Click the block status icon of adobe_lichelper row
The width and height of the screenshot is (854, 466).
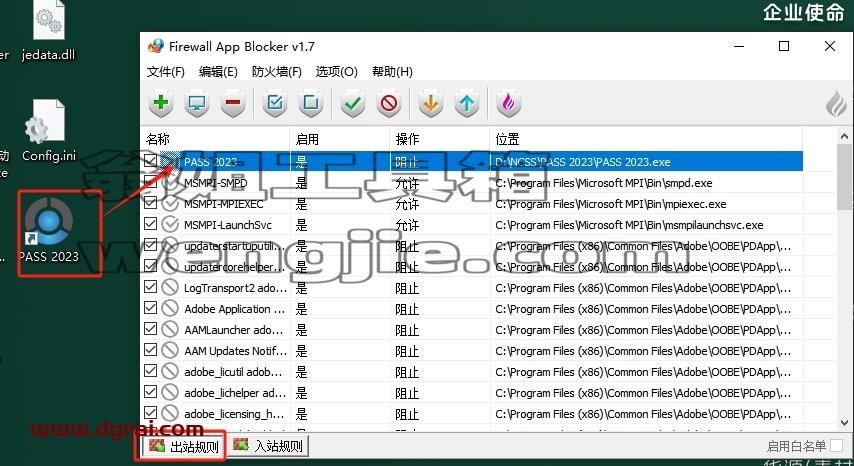tap(170, 392)
